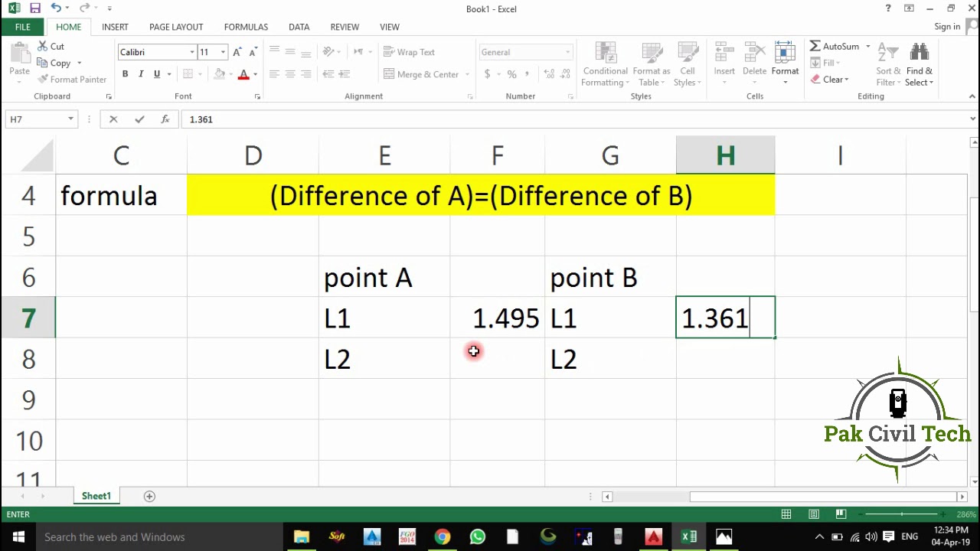Toggle Bold formatting
The height and width of the screenshot is (551, 980).
(x=125, y=74)
